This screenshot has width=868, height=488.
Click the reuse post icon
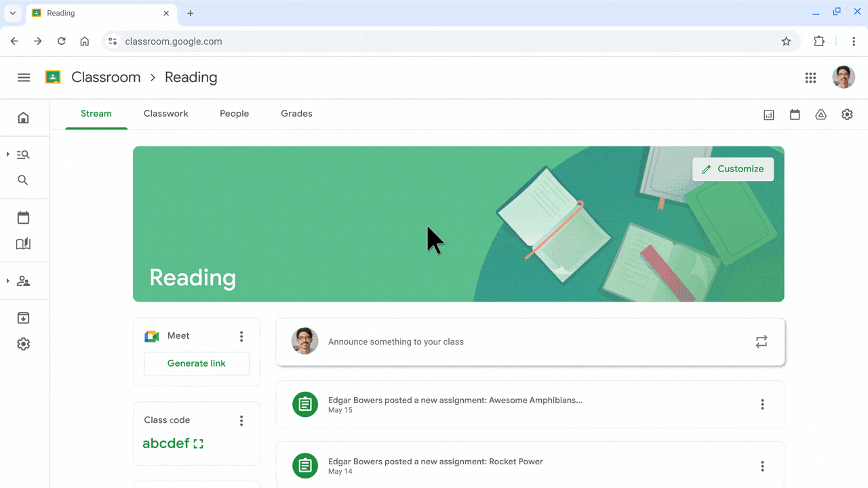[x=762, y=342]
